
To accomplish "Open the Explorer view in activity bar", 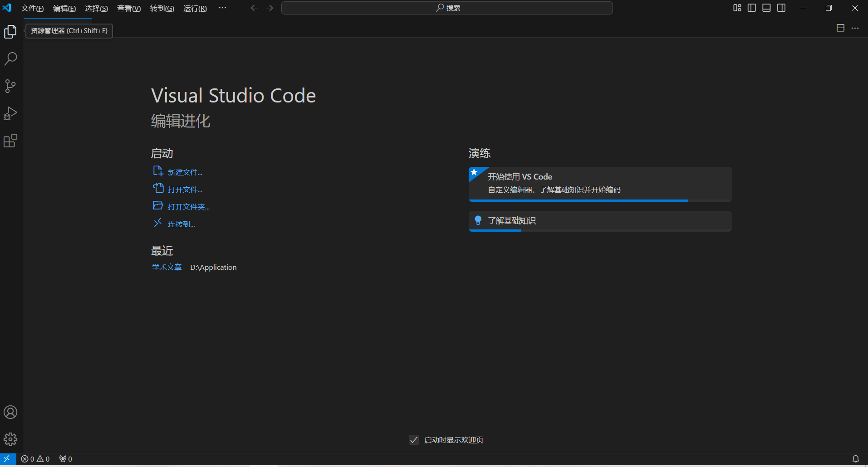I will click(10, 31).
